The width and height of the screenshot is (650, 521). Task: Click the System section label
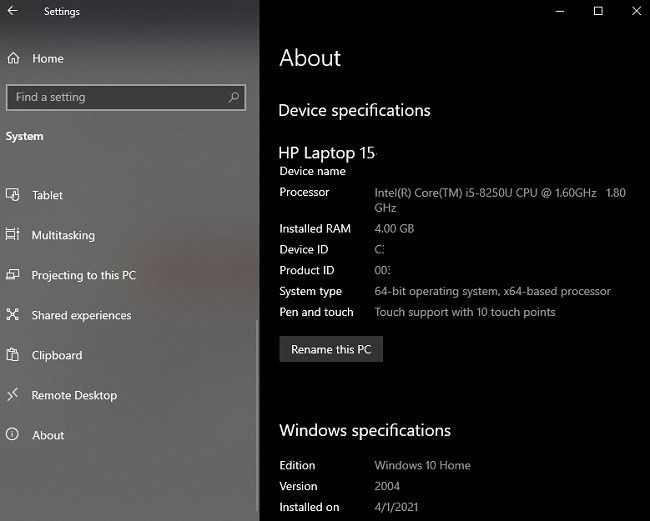point(24,136)
